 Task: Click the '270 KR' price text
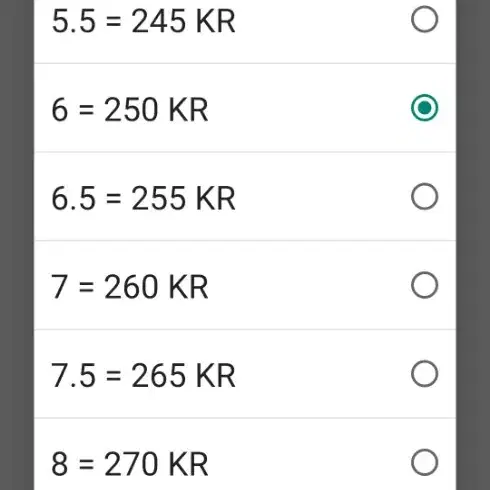(x=156, y=464)
